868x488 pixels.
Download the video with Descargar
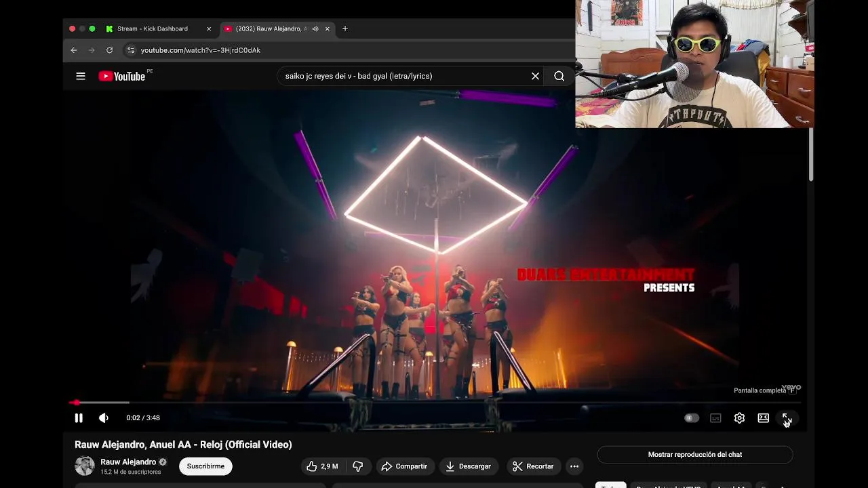(x=468, y=466)
